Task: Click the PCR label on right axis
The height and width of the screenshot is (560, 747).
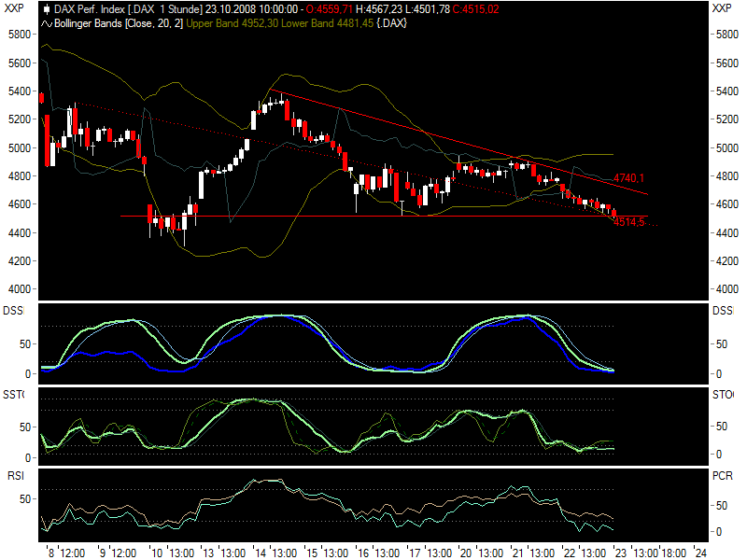Action: click(x=722, y=476)
